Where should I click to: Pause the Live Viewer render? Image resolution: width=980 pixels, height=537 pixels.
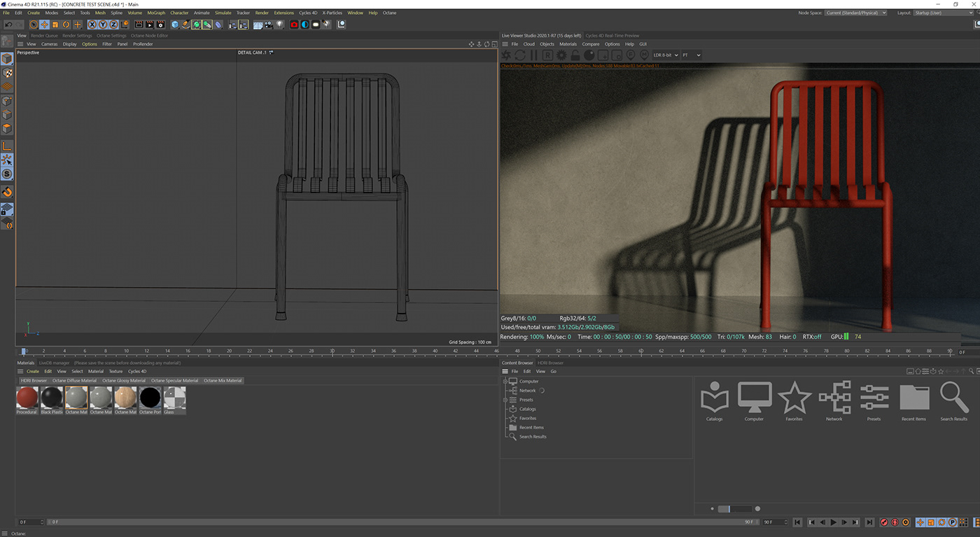(533, 55)
